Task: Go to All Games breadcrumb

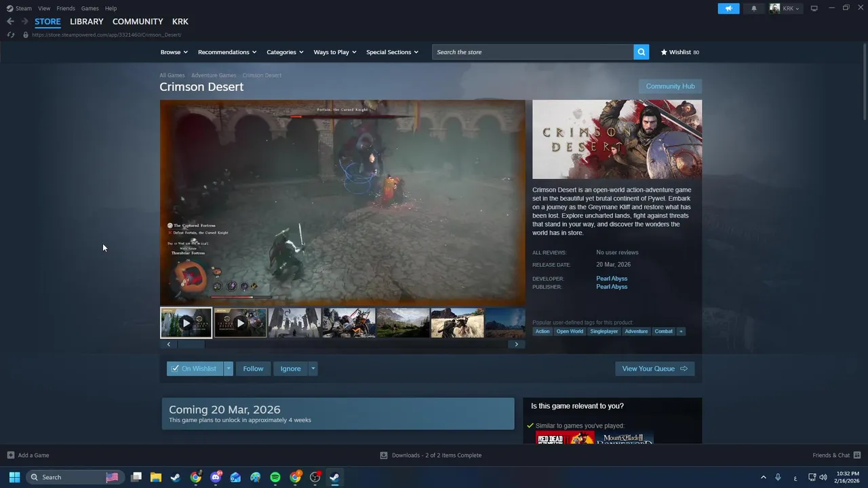Action: 172,75
